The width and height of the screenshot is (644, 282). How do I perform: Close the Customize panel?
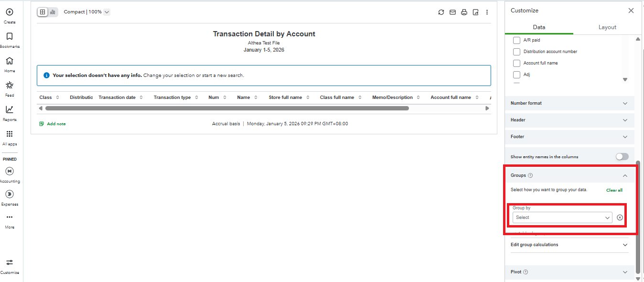coord(631,11)
